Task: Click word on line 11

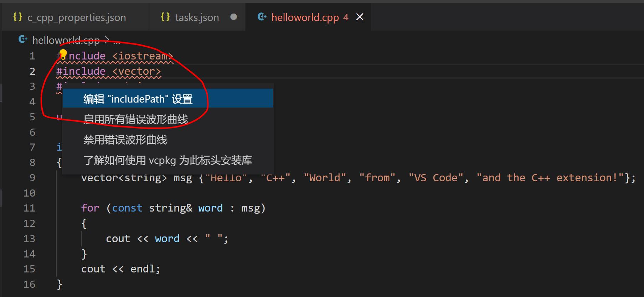Action: pos(210,208)
